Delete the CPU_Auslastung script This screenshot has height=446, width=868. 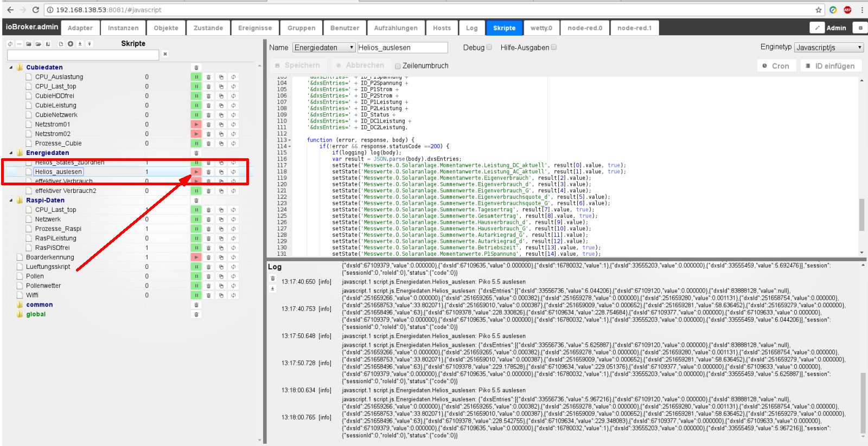click(208, 77)
